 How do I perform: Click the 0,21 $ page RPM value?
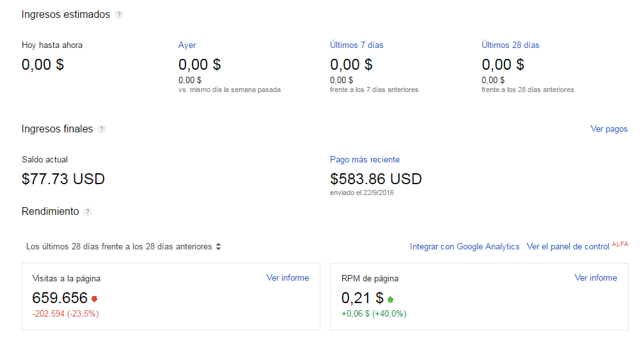click(x=362, y=298)
